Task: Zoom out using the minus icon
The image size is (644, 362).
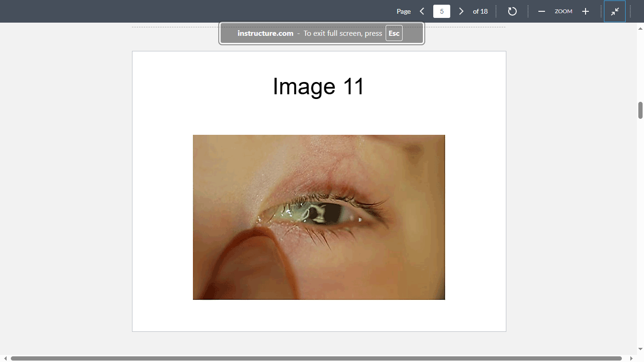Action: click(542, 11)
